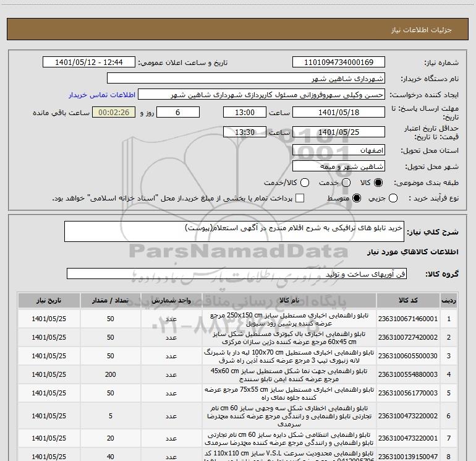Click the نام کالا column header
The height and width of the screenshot is (461, 476).
pos(289,301)
